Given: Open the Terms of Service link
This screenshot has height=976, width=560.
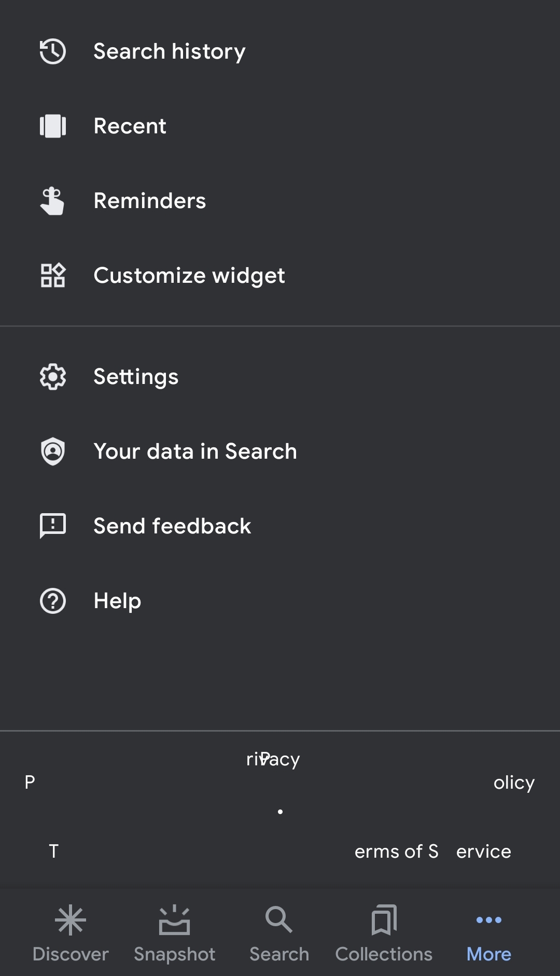Looking at the screenshot, I should pos(432,851).
